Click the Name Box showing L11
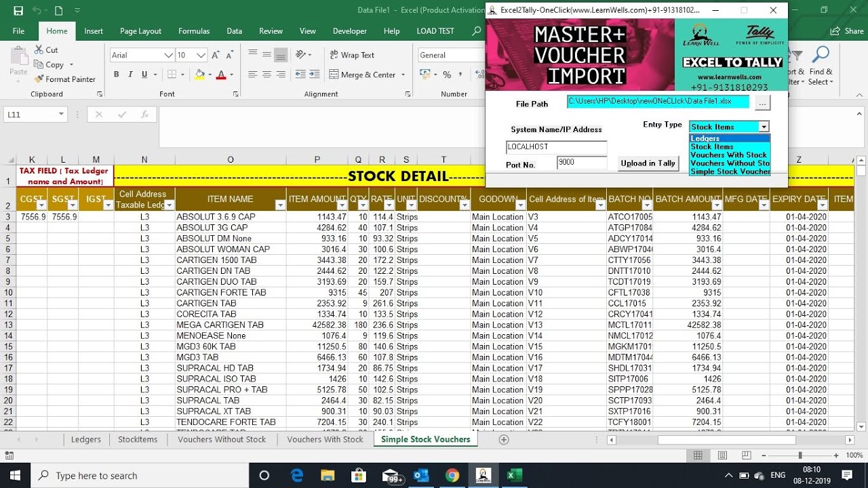Screen dimensions: 868x488 pyautogui.click(x=35, y=115)
